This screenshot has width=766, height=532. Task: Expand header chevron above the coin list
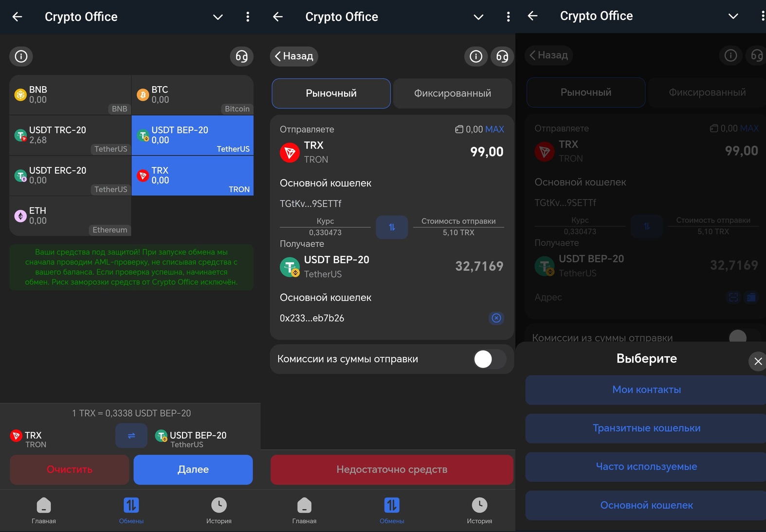point(218,17)
